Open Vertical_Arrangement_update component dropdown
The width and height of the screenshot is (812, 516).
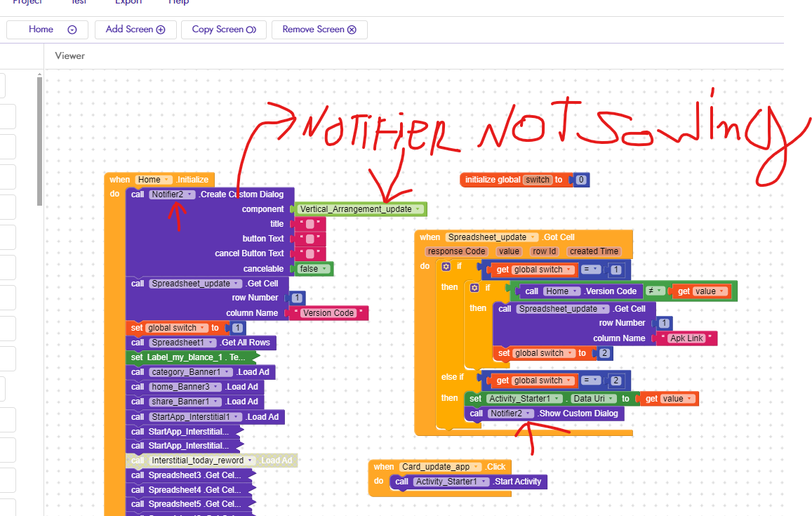pos(361,209)
